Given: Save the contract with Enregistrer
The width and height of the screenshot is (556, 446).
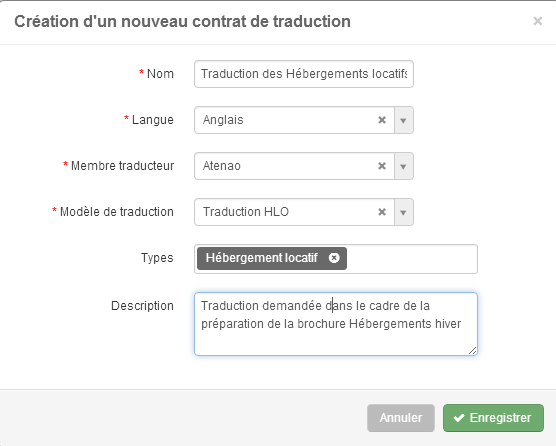Looking at the screenshot, I should 493,418.
